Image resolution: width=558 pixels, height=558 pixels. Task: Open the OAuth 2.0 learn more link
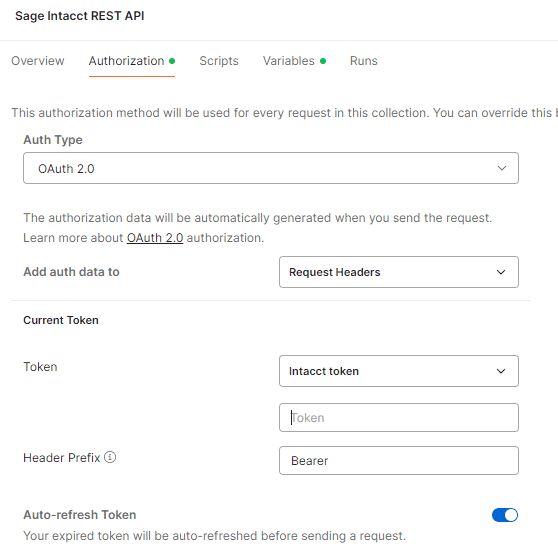(x=155, y=238)
